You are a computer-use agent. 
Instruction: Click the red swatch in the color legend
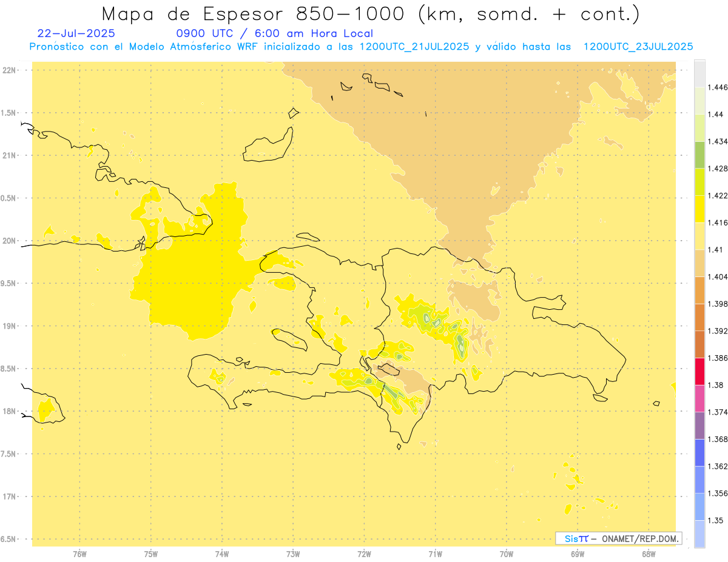tap(699, 371)
